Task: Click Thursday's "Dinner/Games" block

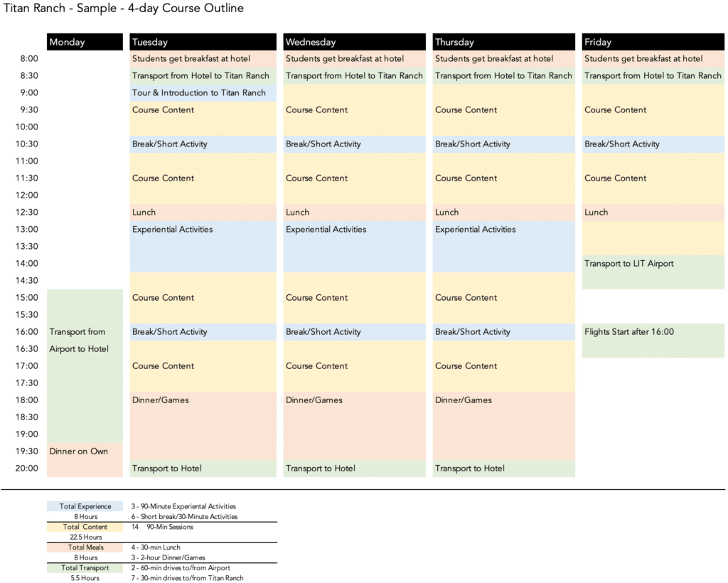Action: coord(504,426)
